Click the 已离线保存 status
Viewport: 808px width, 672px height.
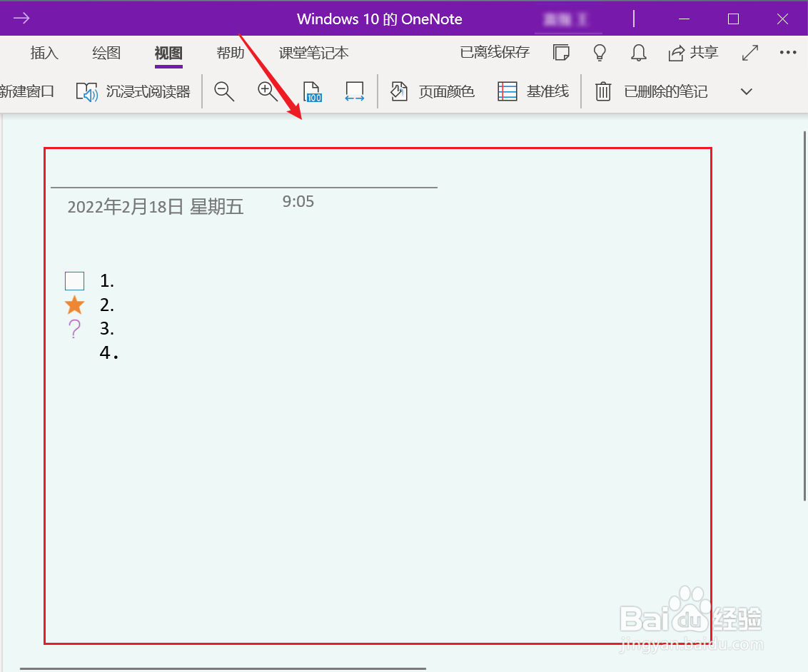[495, 52]
